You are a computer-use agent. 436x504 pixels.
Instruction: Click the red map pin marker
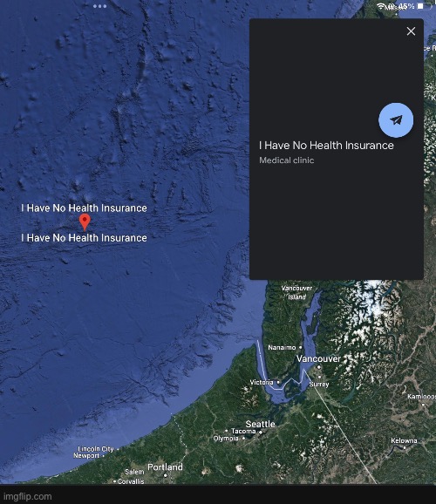[85, 222]
